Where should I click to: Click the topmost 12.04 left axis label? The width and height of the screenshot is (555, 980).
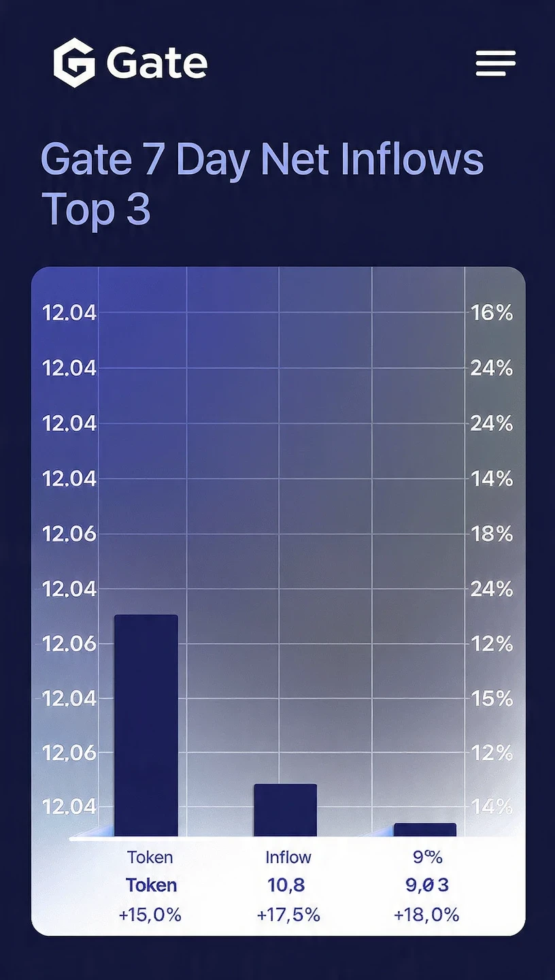click(69, 313)
